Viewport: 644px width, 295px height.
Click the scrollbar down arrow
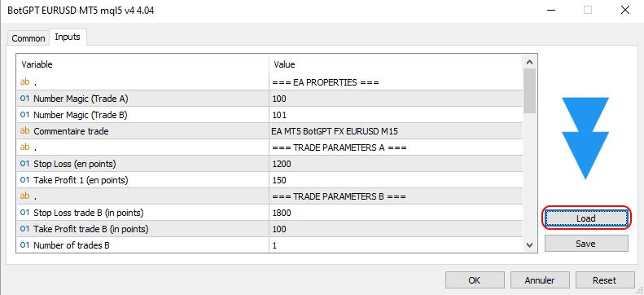click(x=529, y=245)
